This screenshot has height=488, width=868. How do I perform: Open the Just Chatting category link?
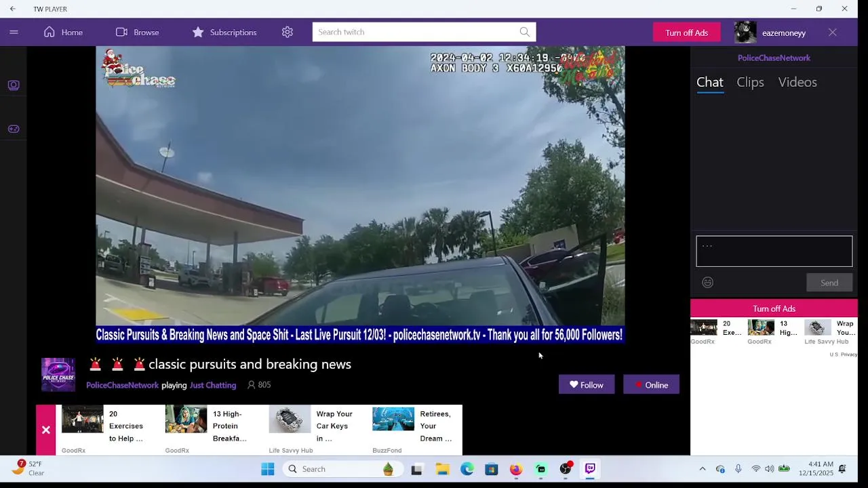(x=213, y=385)
